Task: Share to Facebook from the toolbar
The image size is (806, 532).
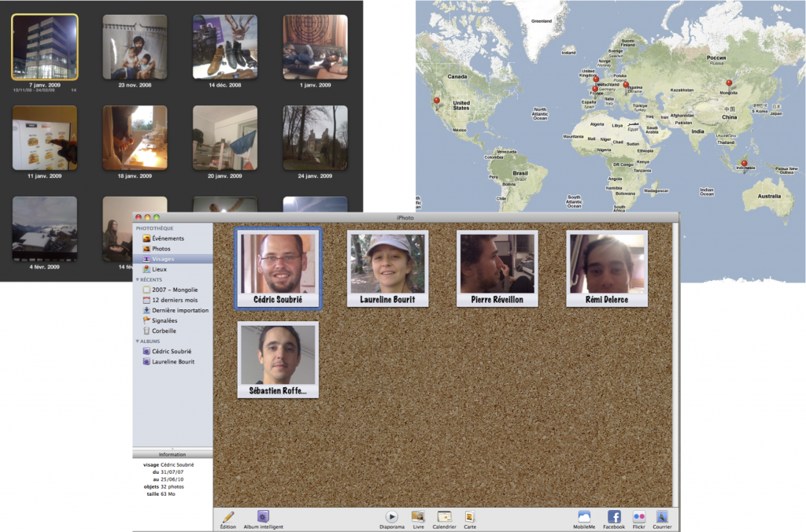Action: pos(614,519)
